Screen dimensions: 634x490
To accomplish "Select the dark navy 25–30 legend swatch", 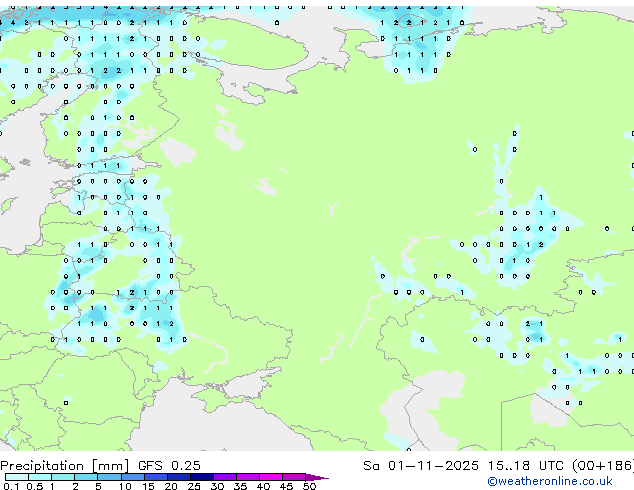I will 201,477.
